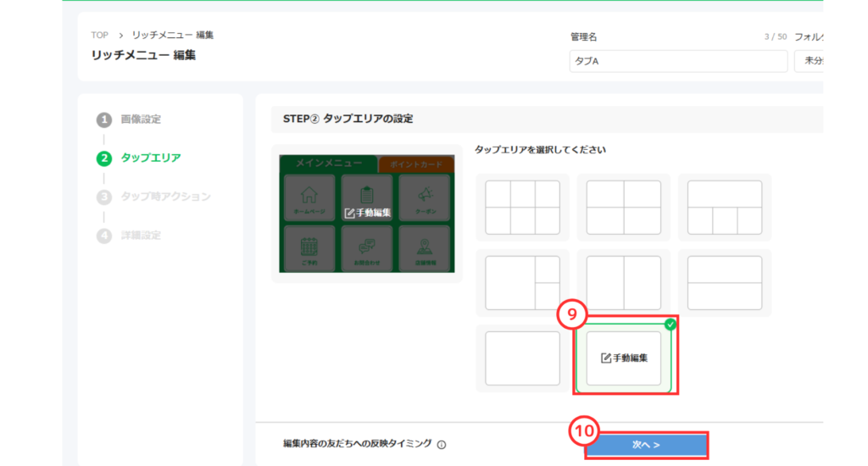Click the 管理名 input field containing タブA
Image resolution: width=868 pixels, height=466 pixels.
(x=678, y=62)
